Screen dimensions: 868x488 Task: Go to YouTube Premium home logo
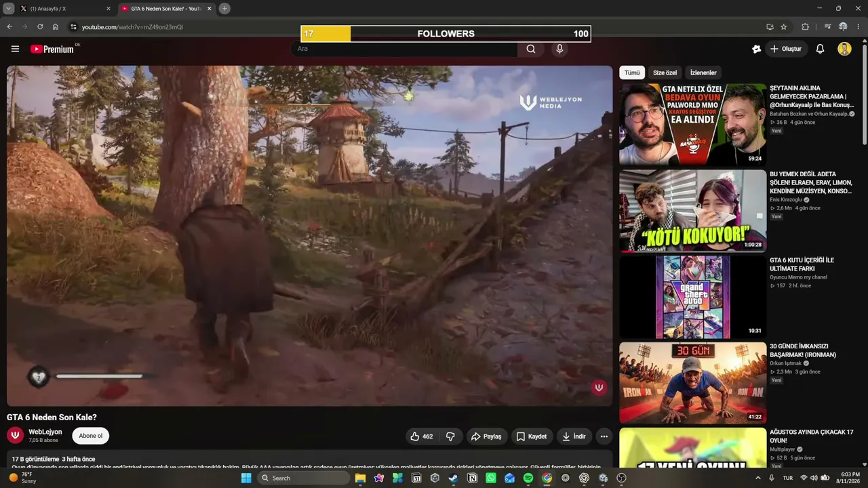pos(52,49)
